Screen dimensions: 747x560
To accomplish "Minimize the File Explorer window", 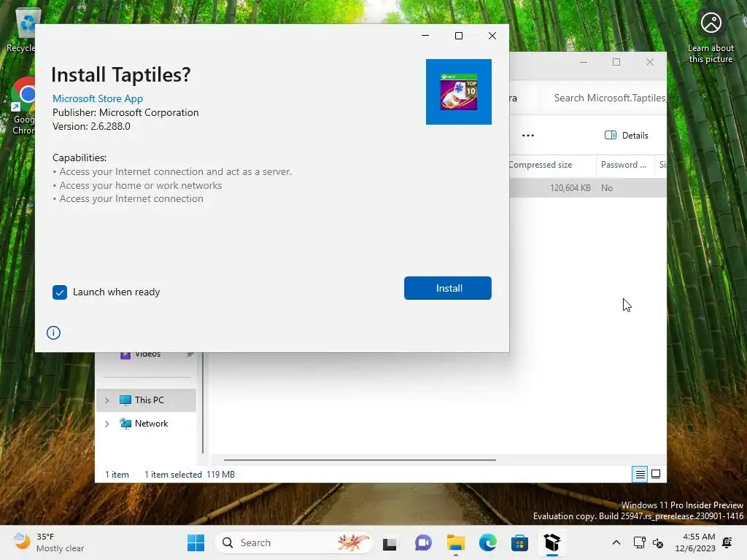I will tap(583, 62).
